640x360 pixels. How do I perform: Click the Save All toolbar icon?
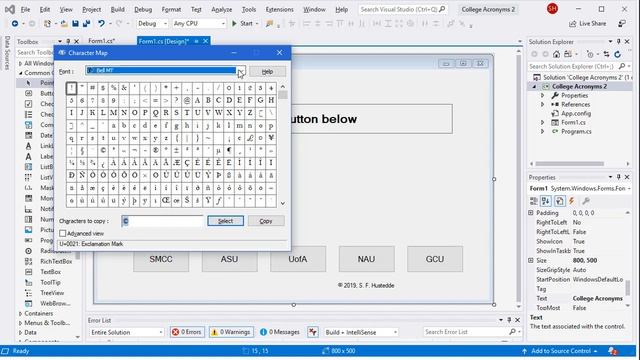(86, 24)
